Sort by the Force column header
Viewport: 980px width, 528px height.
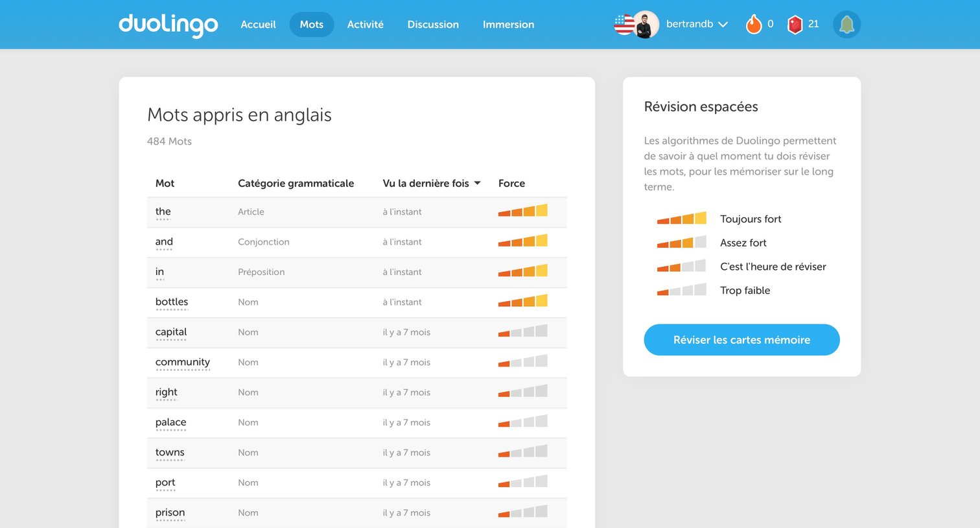[511, 184]
